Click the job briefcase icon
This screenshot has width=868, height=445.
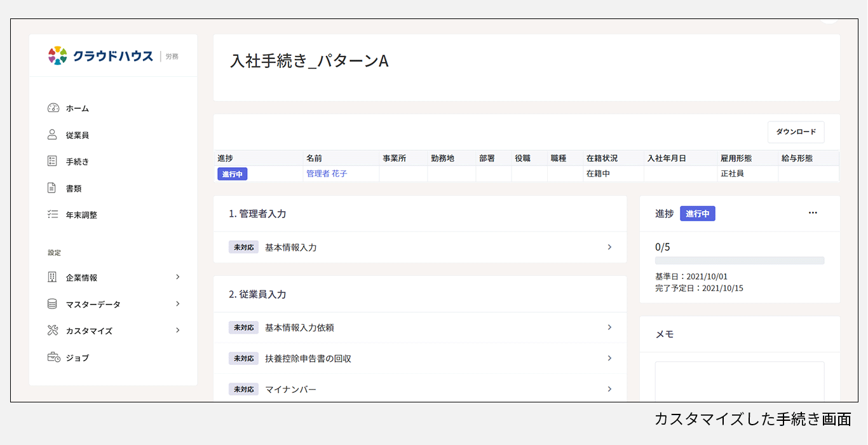(53, 357)
